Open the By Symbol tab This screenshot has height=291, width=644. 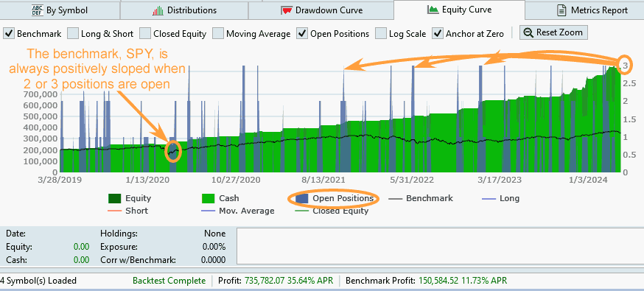pyautogui.click(x=60, y=10)
